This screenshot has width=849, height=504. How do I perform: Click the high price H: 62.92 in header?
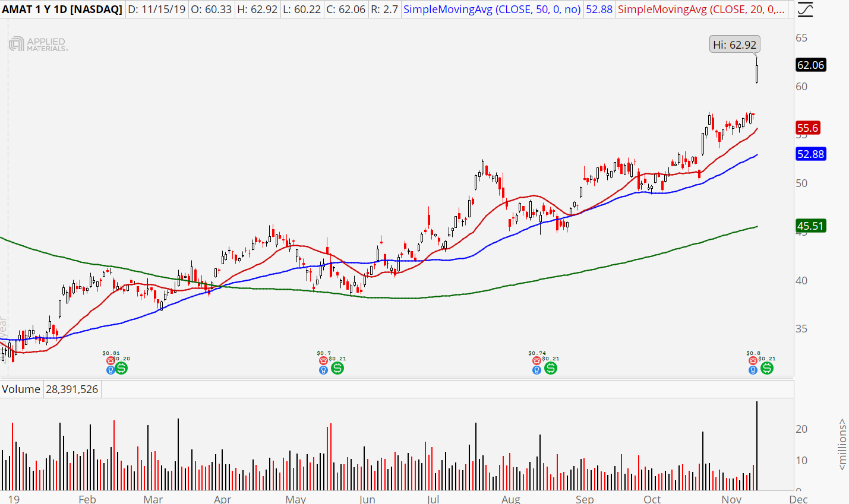(258, 9)
